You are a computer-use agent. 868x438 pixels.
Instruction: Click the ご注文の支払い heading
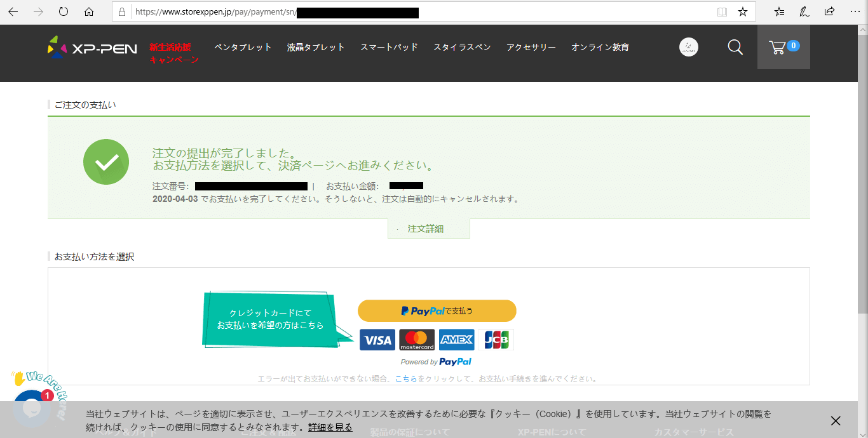pos(85,105)
